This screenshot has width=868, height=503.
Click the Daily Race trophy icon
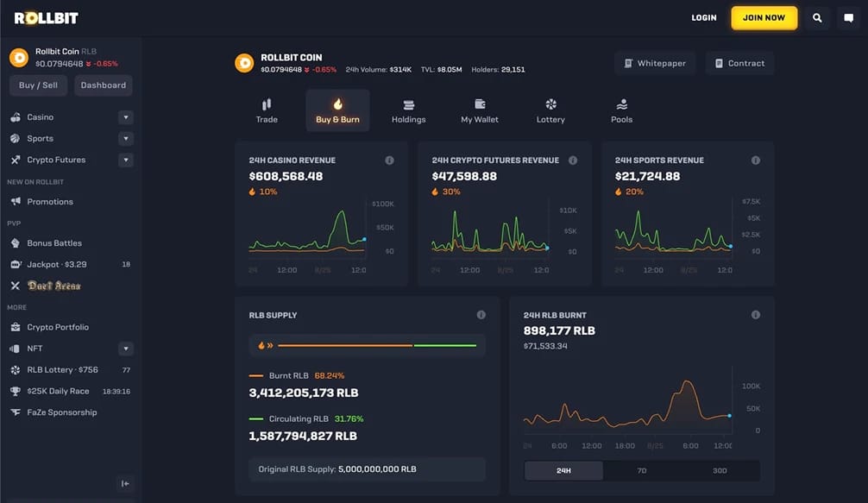click(x=16, y=391)
